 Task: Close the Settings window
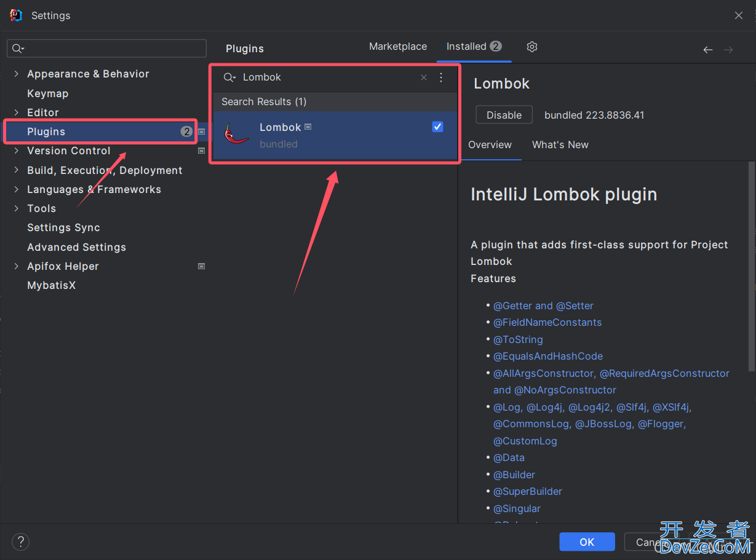[739, 15]
